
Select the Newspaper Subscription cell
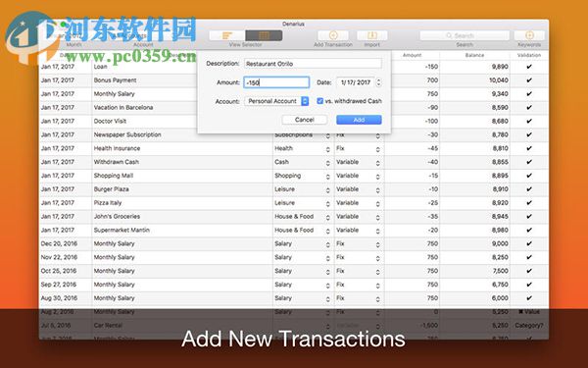127,134
